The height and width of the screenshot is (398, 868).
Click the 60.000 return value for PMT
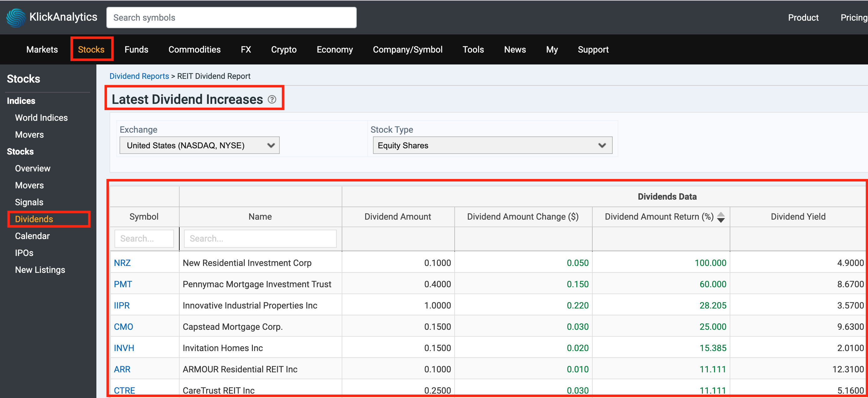713,284
